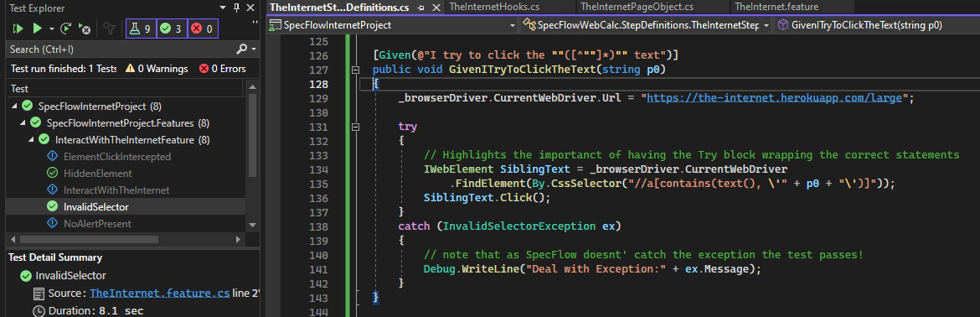Click the pin icon on the active editor tab
This screenshot has height=317, width=980.
pyautogui.click(x=420, y=8)
